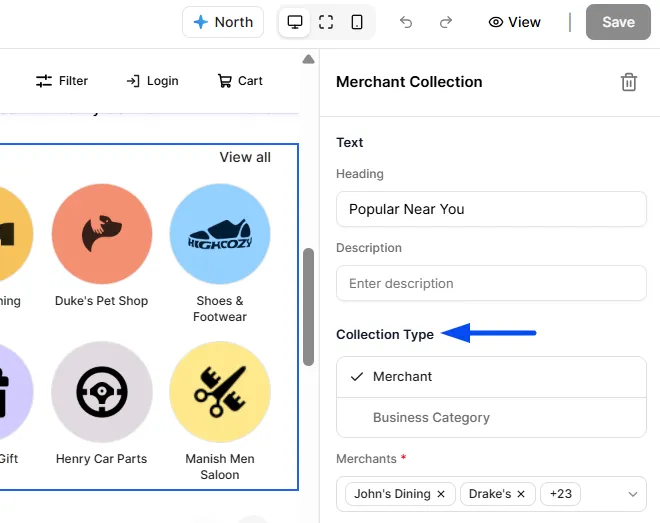660x523 pixels.
Task: Click the Duke's Pet Shop label
Action: [x=101, y=301]
